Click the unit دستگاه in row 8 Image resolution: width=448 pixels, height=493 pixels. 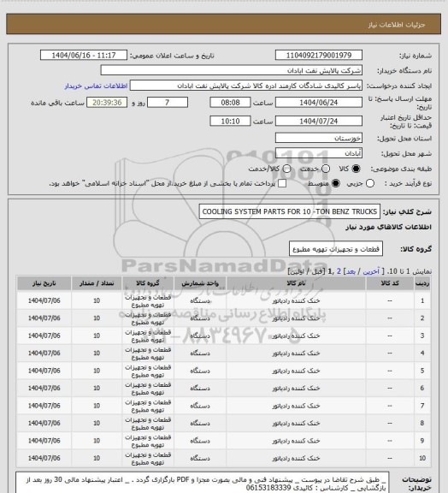click(200, 423)
